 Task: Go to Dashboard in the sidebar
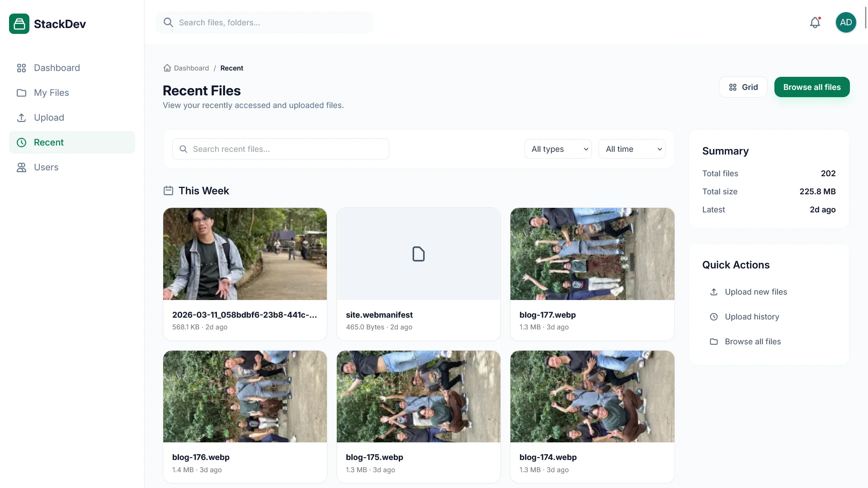57,68
